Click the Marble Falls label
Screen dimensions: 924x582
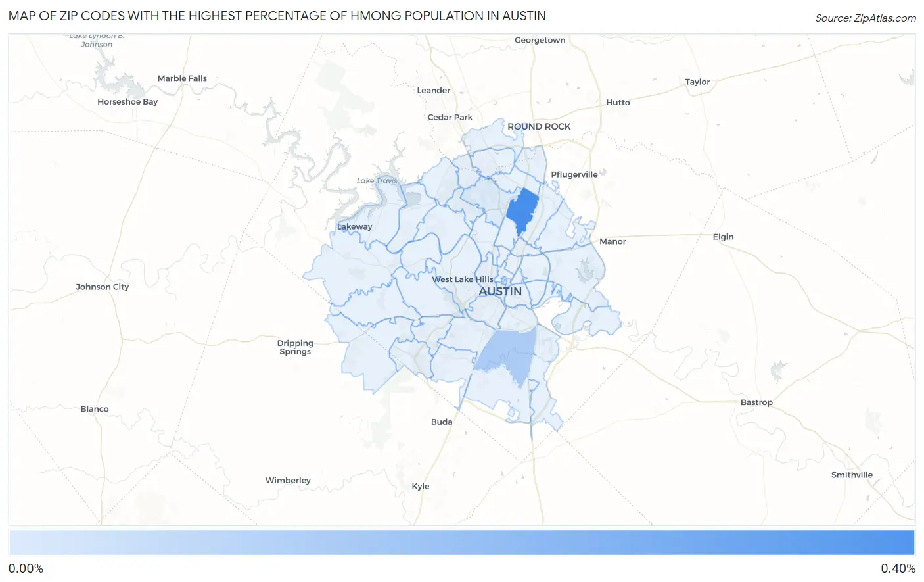[182, 78]
